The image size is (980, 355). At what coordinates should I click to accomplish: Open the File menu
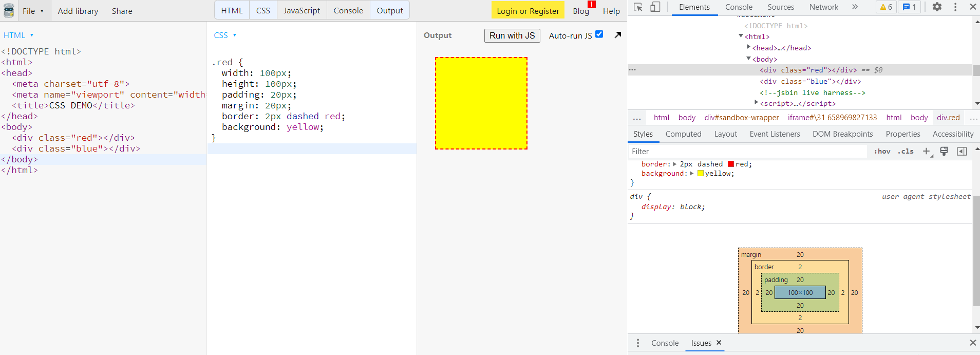pyautogui.click(x=33, y=11)
